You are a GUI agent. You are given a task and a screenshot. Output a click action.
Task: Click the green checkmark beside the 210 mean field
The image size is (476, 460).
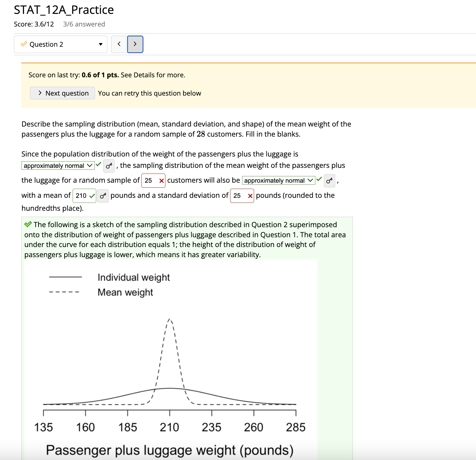tap(92, 195)
